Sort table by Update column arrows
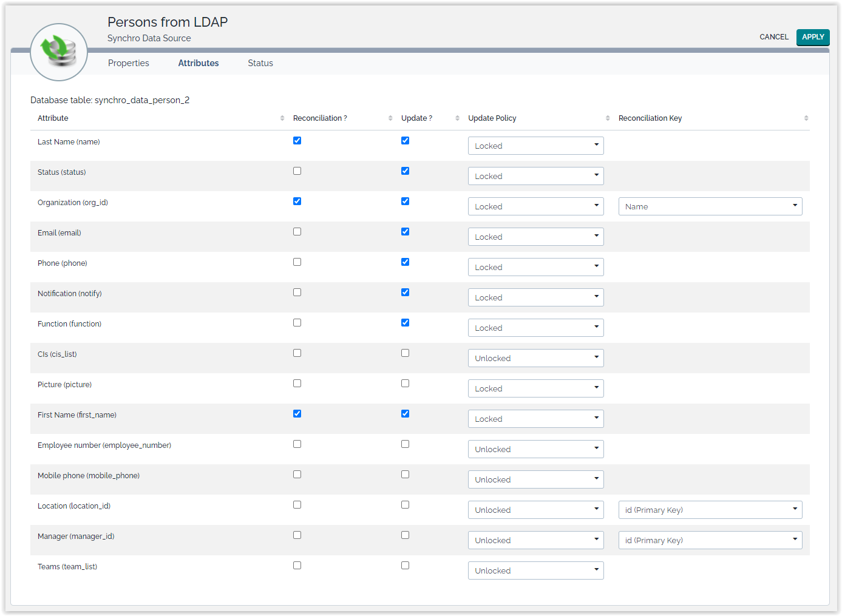Screen dimensions: 842x616 click(457, 118)
